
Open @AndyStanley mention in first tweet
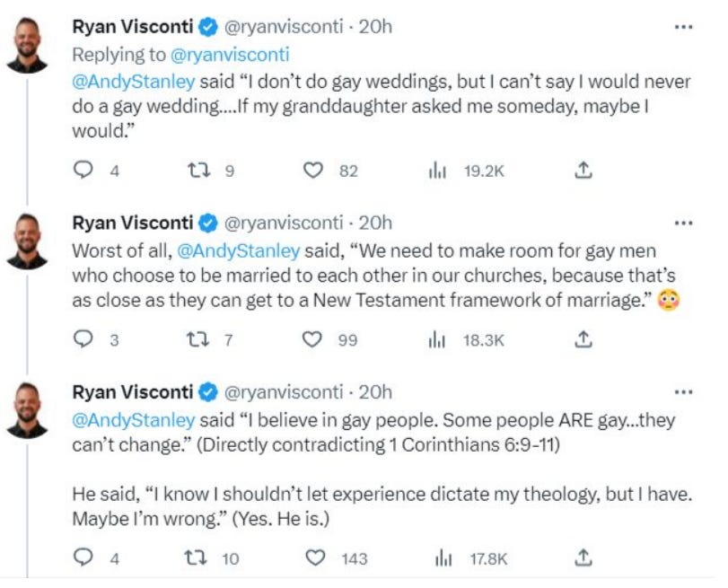(134, 82)
